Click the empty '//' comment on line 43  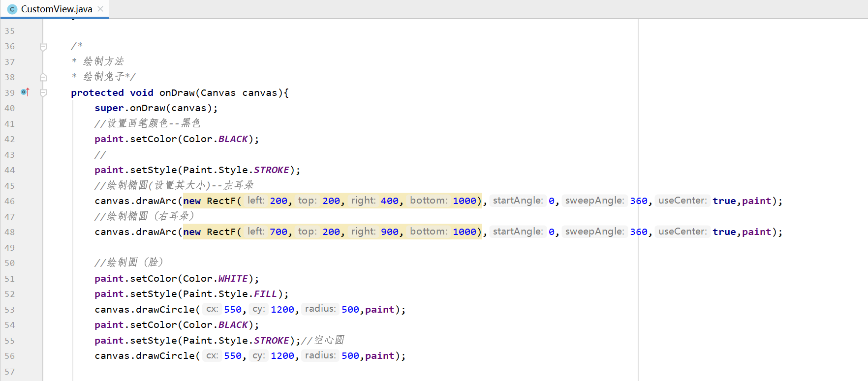pyautogui.click(x=100, y=155)
